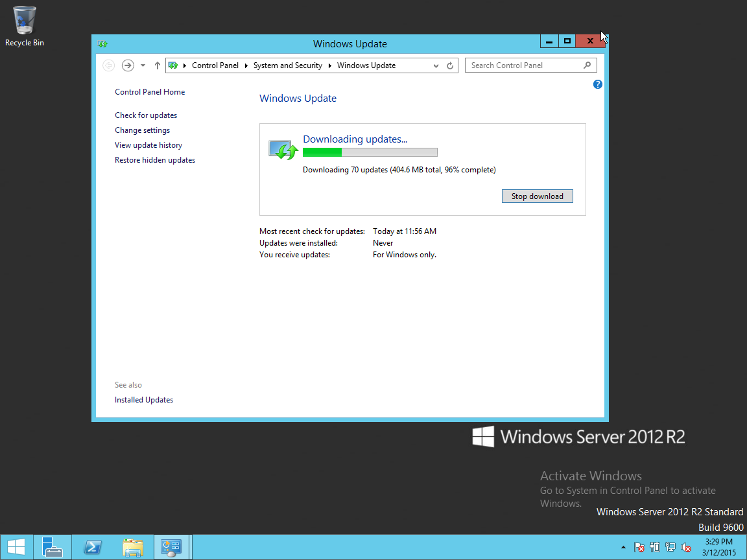This screenshot has height=560, width=747.
Task: Close the Windows Update window
Action: [590, 41]
